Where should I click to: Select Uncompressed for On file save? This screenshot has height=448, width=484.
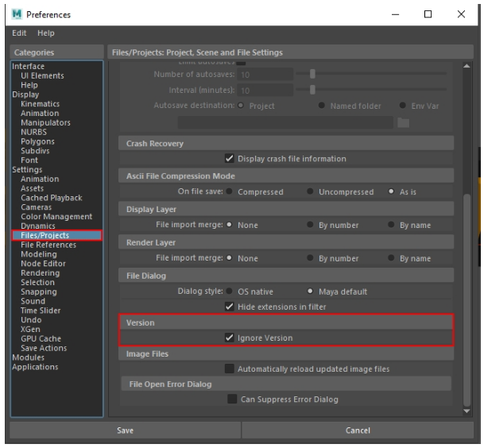[x=310, y=191]
